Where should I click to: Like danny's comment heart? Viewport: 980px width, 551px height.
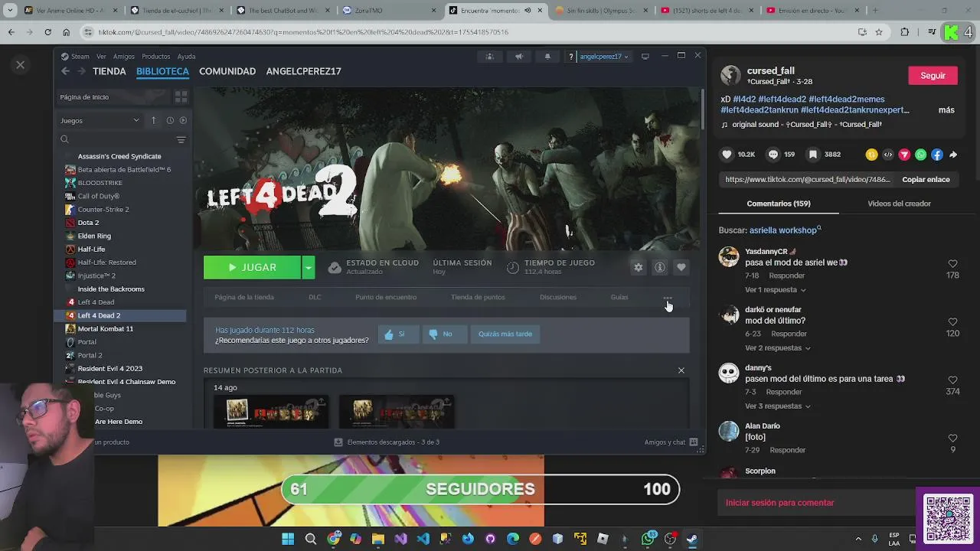coord(952,380)
